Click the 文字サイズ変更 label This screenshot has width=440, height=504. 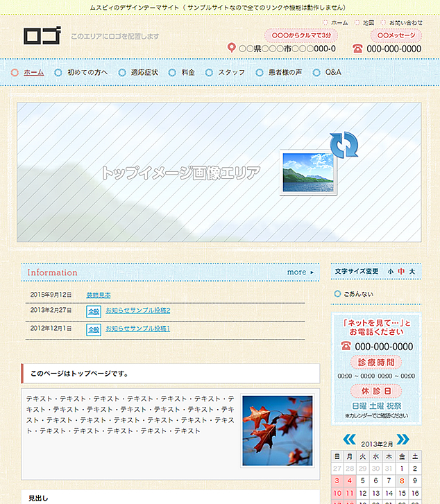(x=357, y=271)
